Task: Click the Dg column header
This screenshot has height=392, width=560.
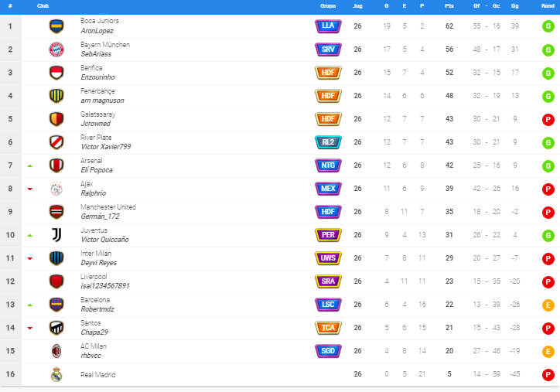Action: tap(514, 6)
